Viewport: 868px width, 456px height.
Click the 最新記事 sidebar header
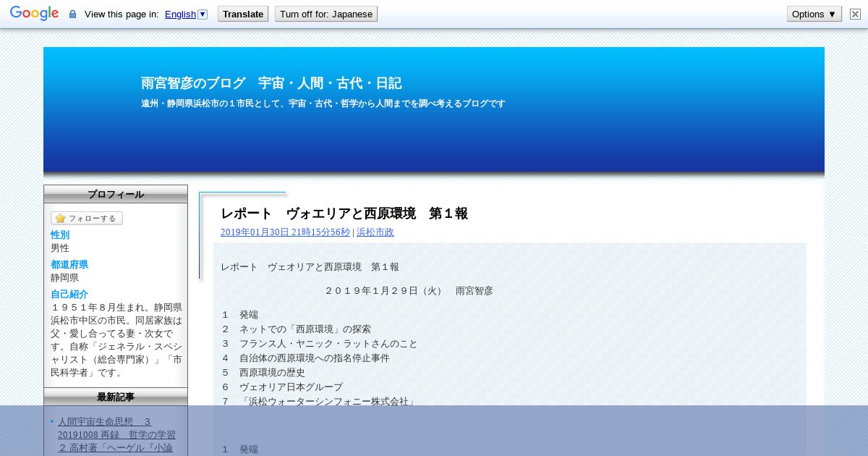[116, 397]
